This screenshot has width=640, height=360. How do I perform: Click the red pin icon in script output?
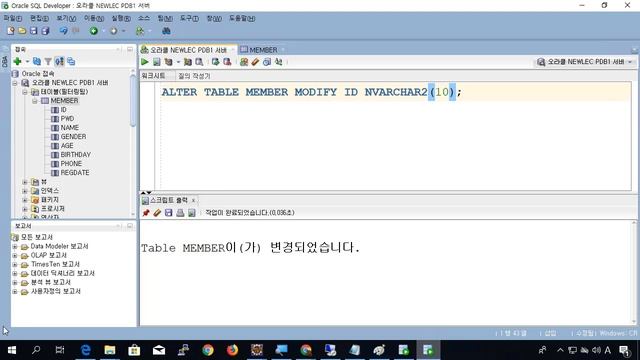pyautogui.click(x=146, y=213)
